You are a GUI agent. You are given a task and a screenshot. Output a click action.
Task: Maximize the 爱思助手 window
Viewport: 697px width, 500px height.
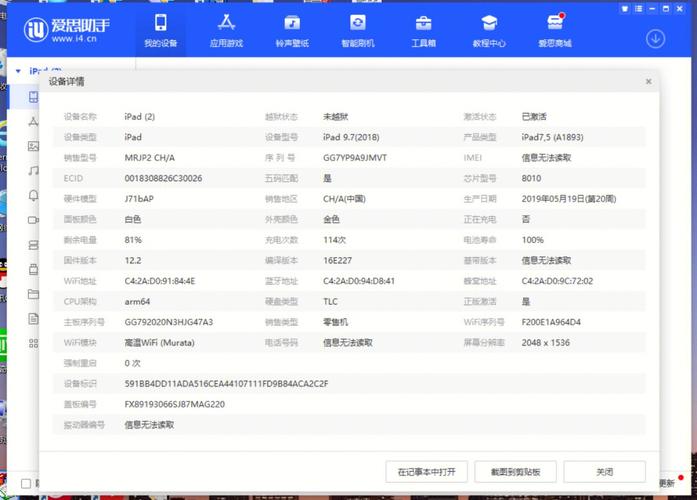pos(666,8)
